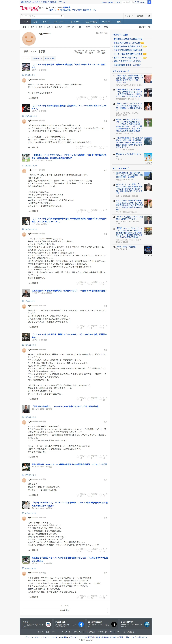Click 共感した icon showing count 49
This screenshot has width=172, height=644.
pyautogui.click(x=78, y=147)
